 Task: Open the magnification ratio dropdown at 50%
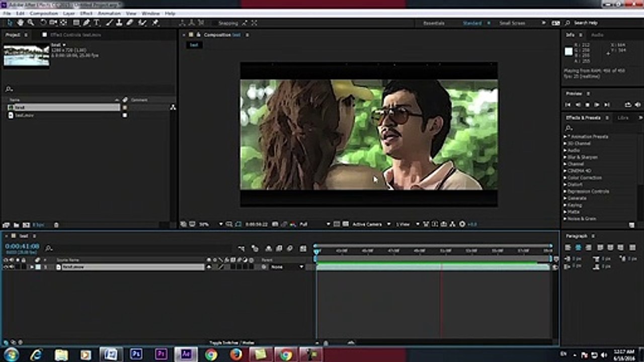[x=211, y=224]
